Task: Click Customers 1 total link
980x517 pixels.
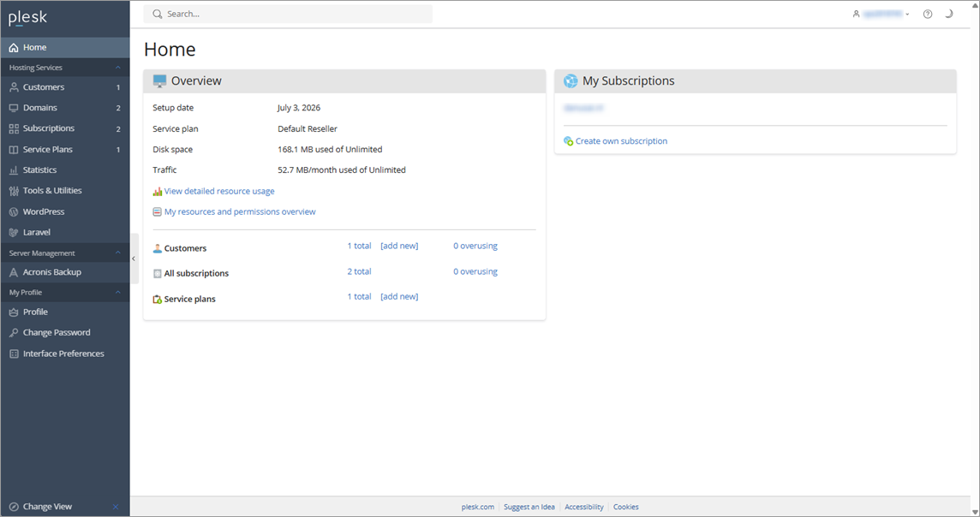Action: (x=360, y=246)
